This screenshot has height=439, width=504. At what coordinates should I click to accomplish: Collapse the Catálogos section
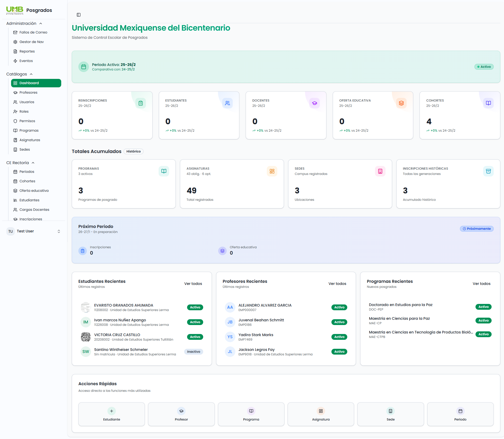[x=20, y=74]
